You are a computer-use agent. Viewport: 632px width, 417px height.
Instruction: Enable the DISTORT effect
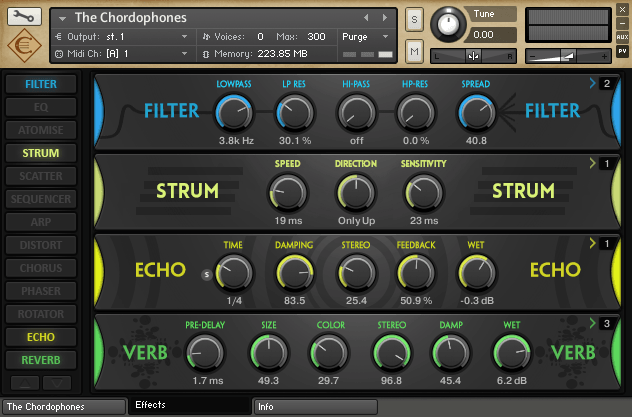[x=41, y=245]
